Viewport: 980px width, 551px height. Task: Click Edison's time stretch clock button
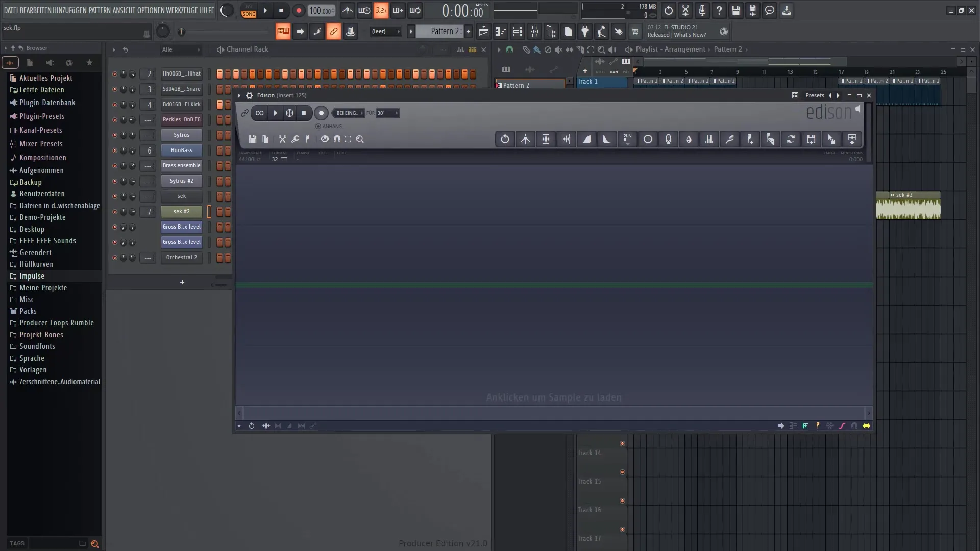tap(648, 139)
